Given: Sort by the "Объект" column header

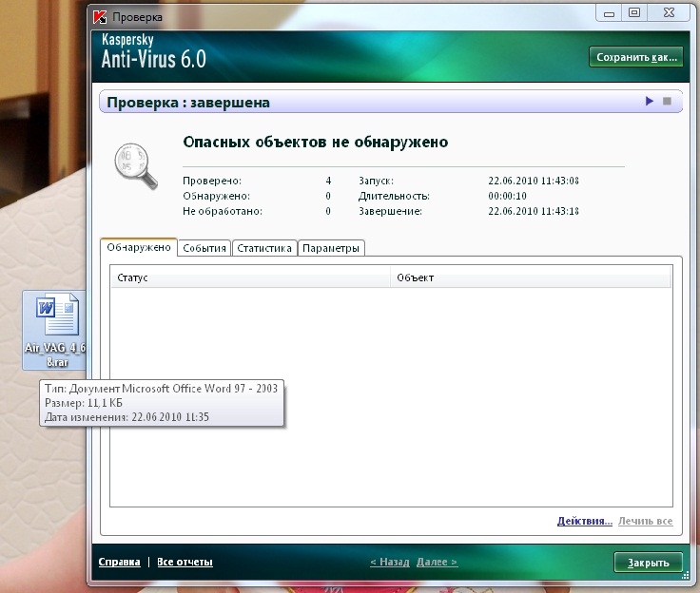Looking at the screenshot, I should click(x=530, y=277).
